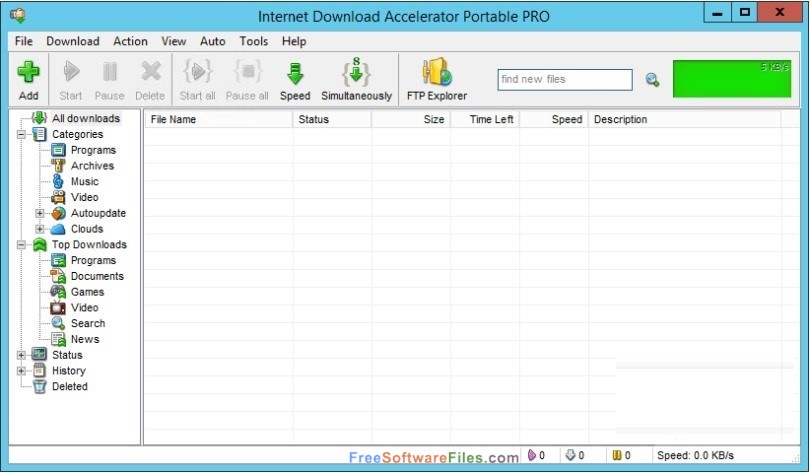Open the Speed mode toolbar icon

pyautogui.click(x=295, y=73)
